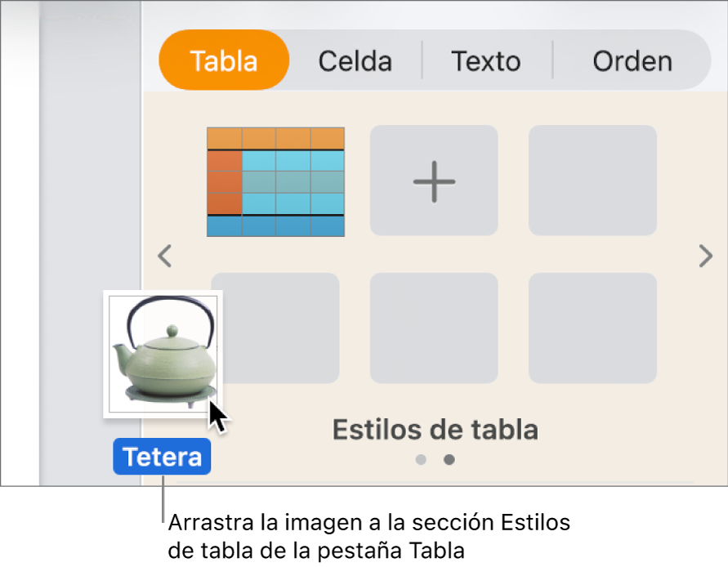
Task: Select the first page indicator dot
Action: [x=420, y=459]
